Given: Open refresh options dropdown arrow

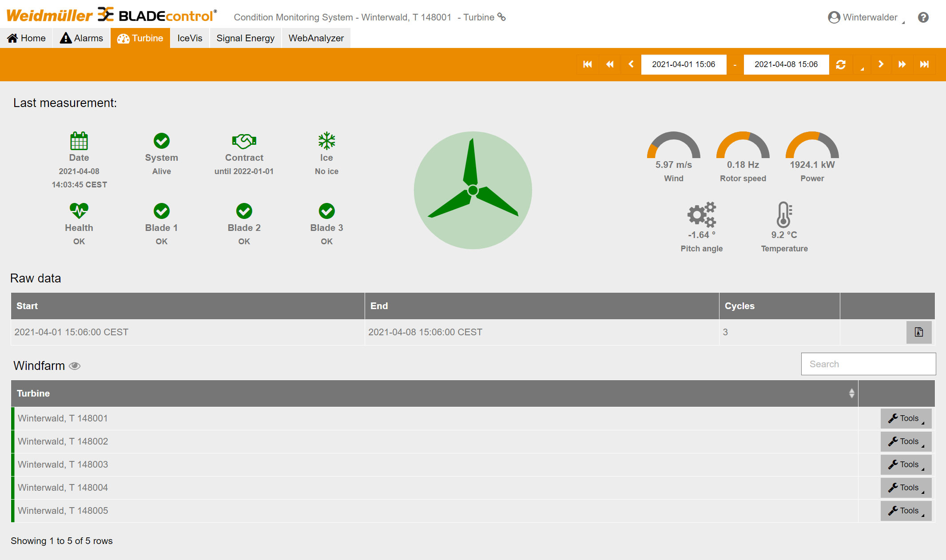Looking at the screenshot, I should [862, 65].
